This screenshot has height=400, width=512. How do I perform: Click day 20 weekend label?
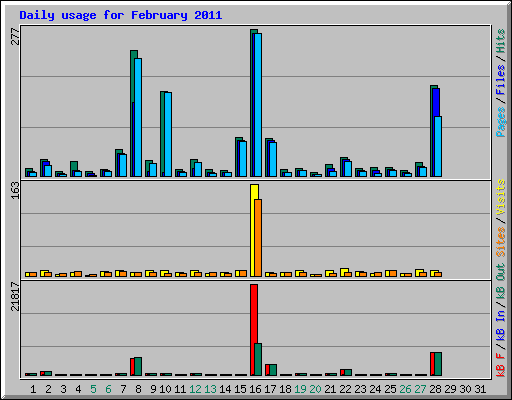coord(315,389)
